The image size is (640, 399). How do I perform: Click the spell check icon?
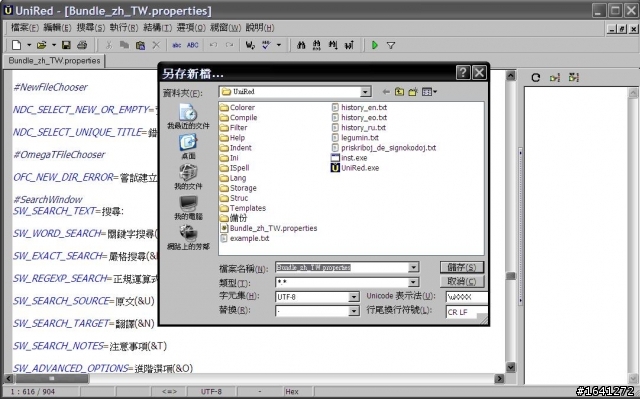click(x=266, y=45)
